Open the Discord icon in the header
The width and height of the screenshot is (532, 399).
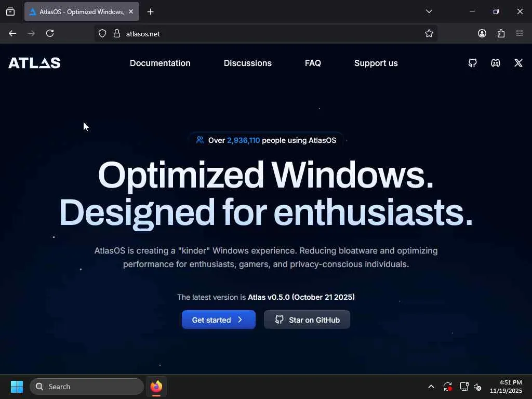[x=495, y=63]
